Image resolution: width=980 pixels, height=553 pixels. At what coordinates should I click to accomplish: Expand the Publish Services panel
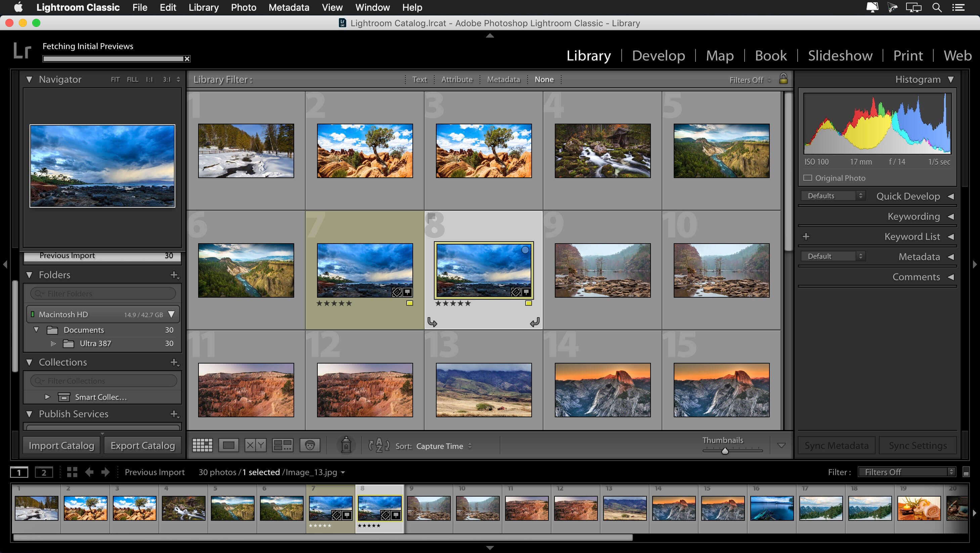30,414
